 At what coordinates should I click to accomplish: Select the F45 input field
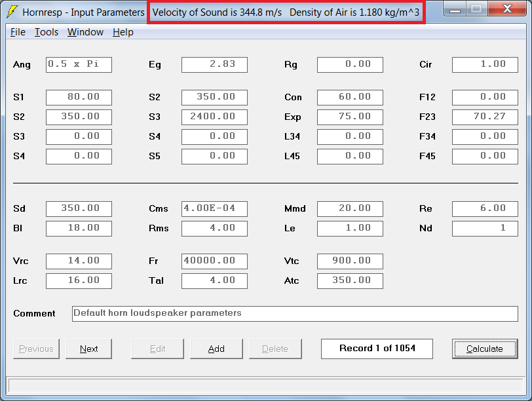pyautogui.click(x=485, y=157)
